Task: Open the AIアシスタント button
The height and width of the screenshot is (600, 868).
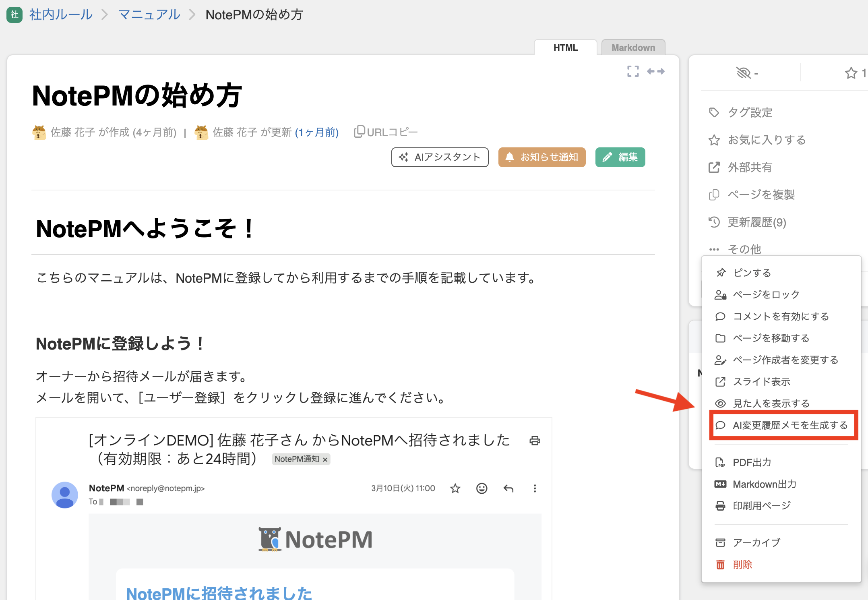Action: (440, 157)
